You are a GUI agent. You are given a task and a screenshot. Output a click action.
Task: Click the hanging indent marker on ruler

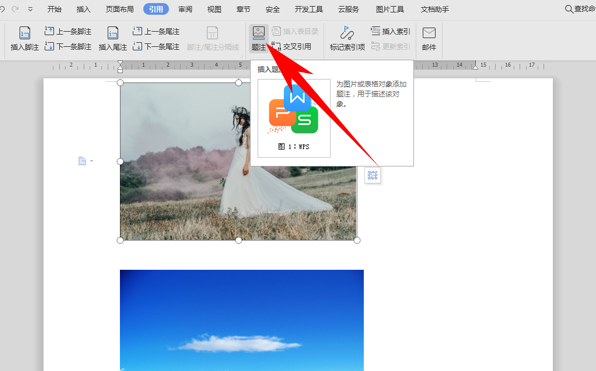[x=120, y=68]
